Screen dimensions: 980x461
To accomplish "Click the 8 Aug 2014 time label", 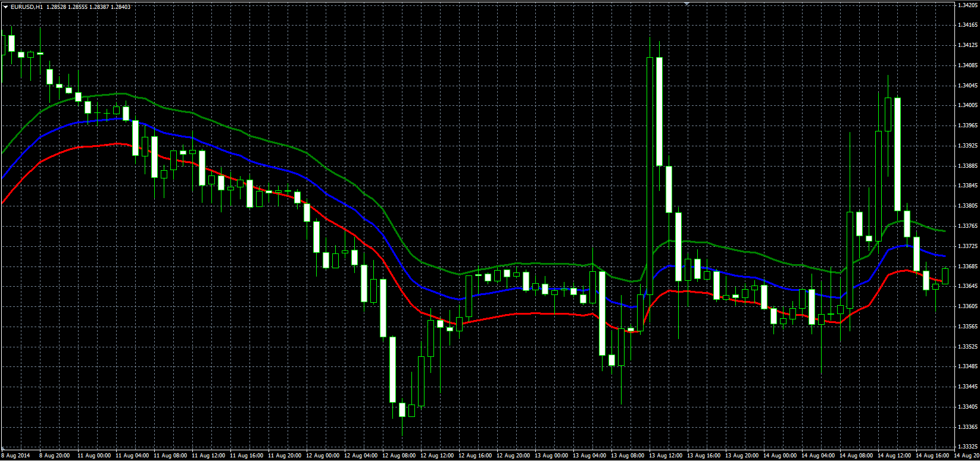I will pyautogui.click(x=15, y=456).
